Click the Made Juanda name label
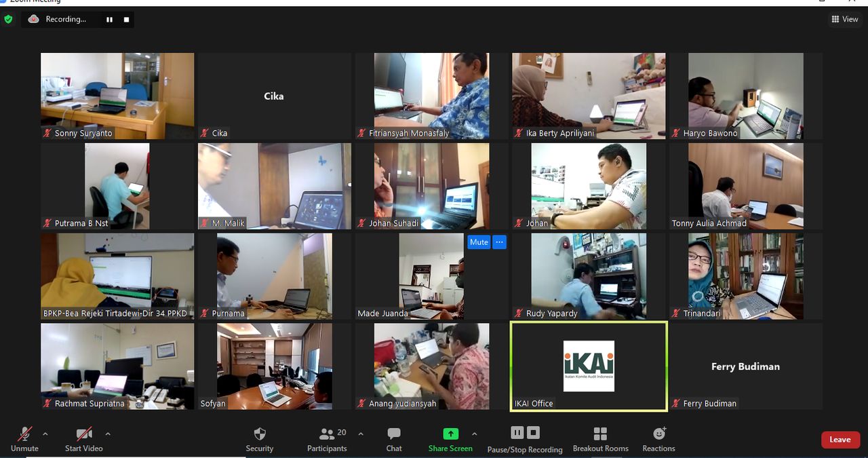The height and width of the screenshot is (458, 868). (x=382, y=313)
